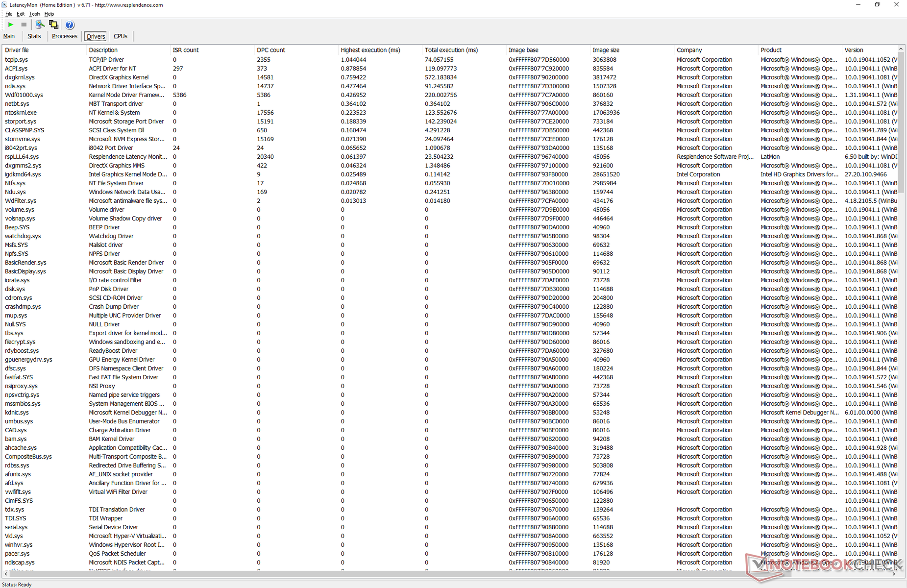The height and width of the screenshot is (588, 907).
Task: Start monitoring with the green play button
Action: pyautogui.click(x=11, y=24)
